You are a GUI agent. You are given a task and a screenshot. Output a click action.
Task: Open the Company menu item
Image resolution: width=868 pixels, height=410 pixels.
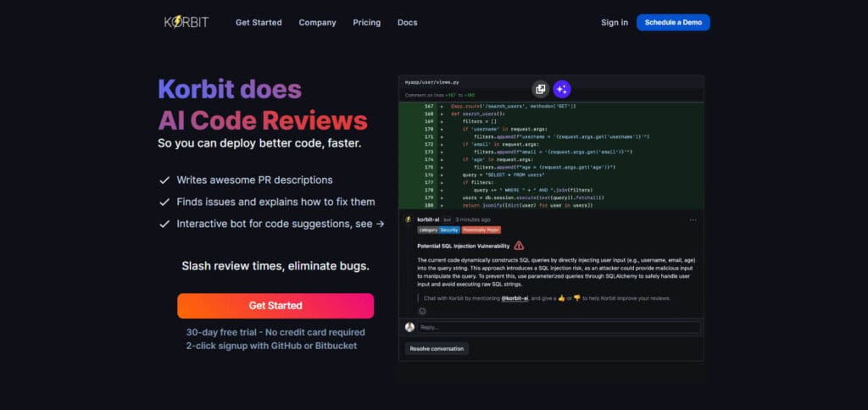317,23
